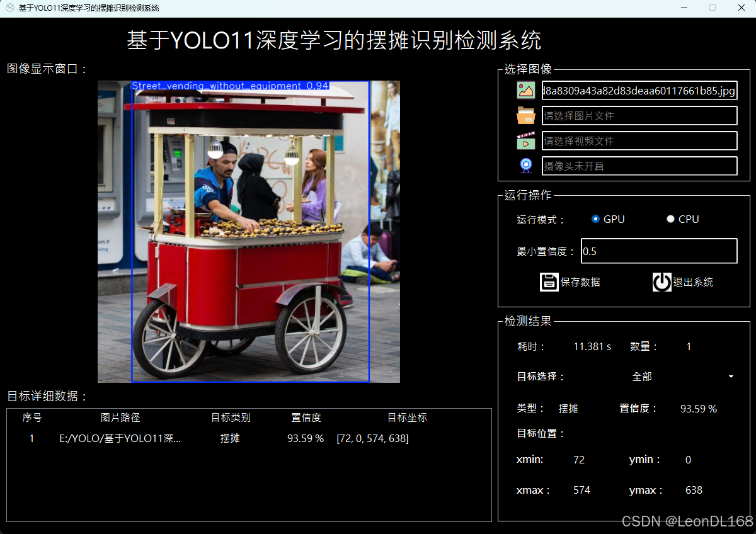This screenshot has height=534, width=756.
Task: Click the 11.381 s elapsed time value
Action: (592, 346)
